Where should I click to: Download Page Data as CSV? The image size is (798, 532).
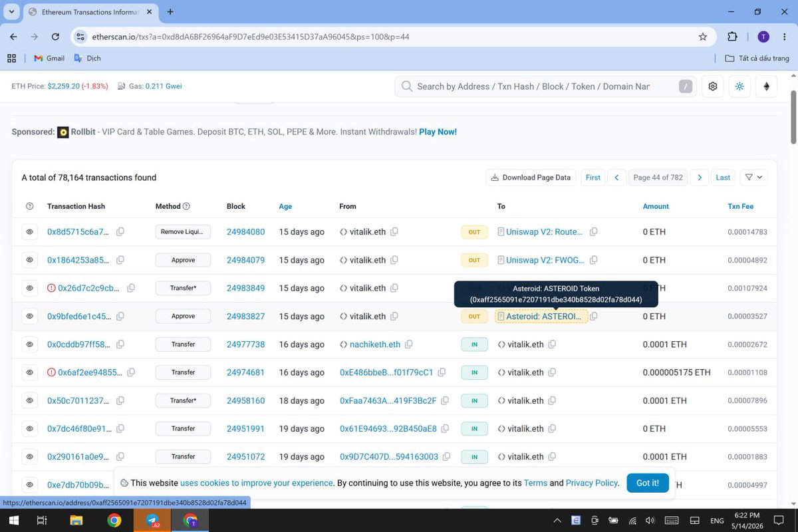(531, 178)
